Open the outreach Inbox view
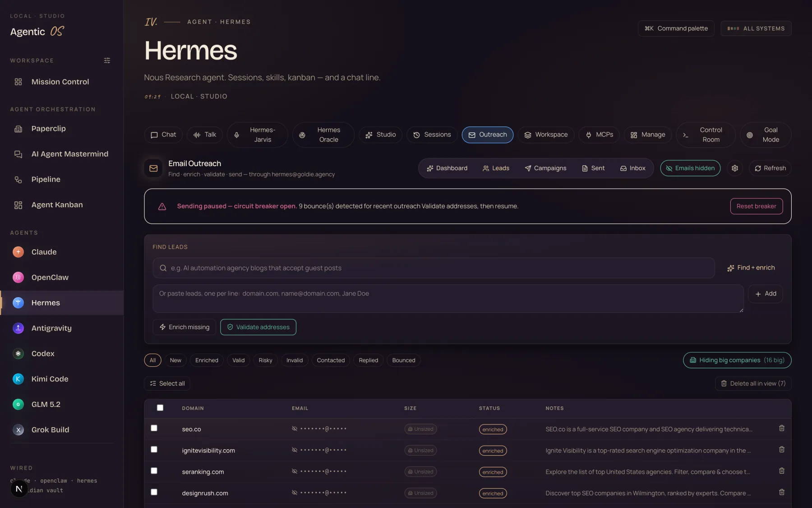 (x=632, y=168)
